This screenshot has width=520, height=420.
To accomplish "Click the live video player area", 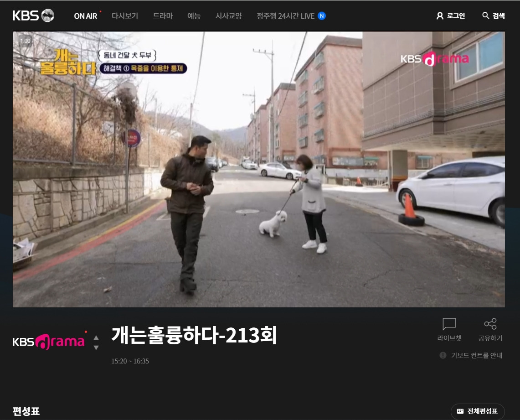I will click(x=258, y=169).
